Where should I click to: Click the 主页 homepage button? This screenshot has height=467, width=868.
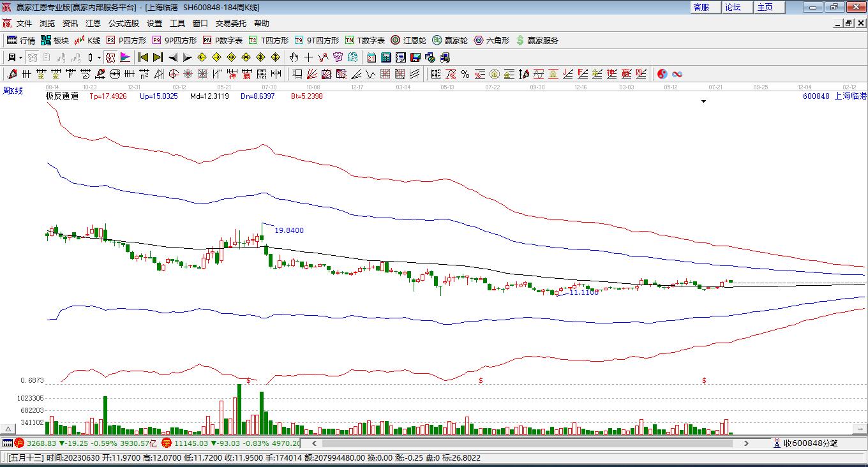point(769,7)
